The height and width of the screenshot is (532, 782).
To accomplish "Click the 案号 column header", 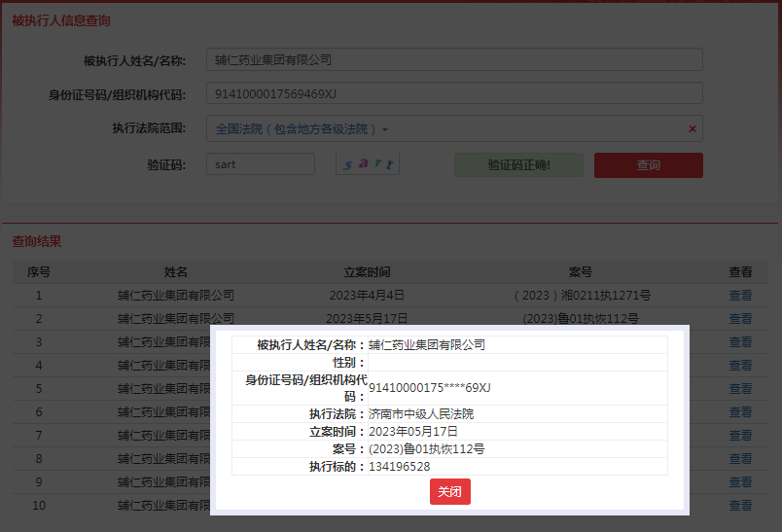I will pyautogui.click(x=581, y=271).
